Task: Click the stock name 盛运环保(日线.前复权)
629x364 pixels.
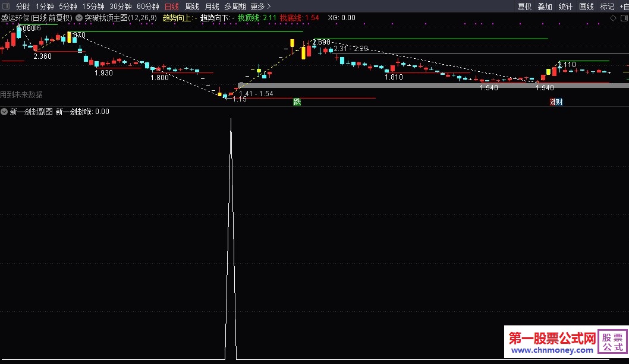Action: 36,18
